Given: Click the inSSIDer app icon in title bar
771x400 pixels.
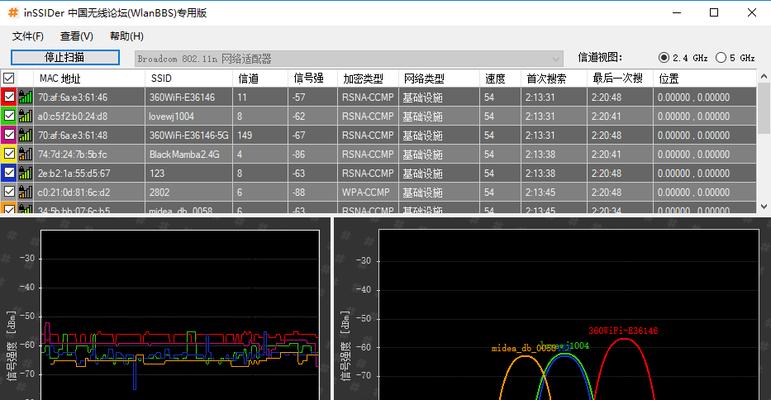Looking at the screenshot, I should coord(13,13).
